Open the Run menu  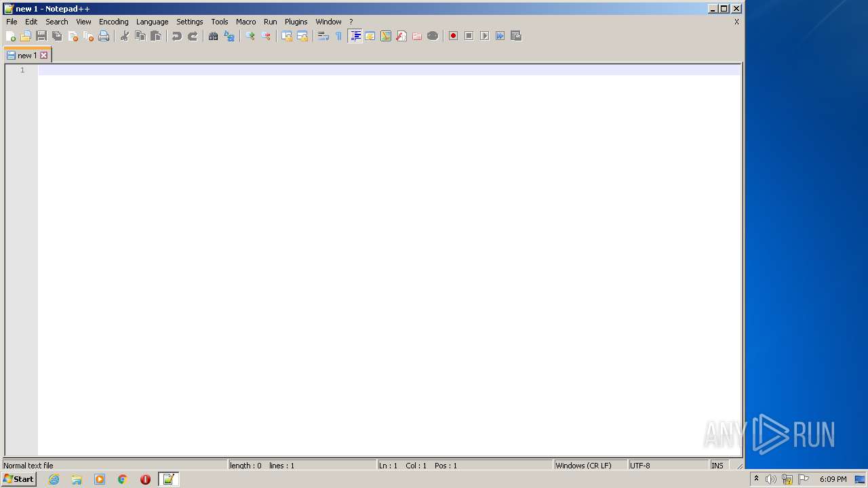coord(271,22)
